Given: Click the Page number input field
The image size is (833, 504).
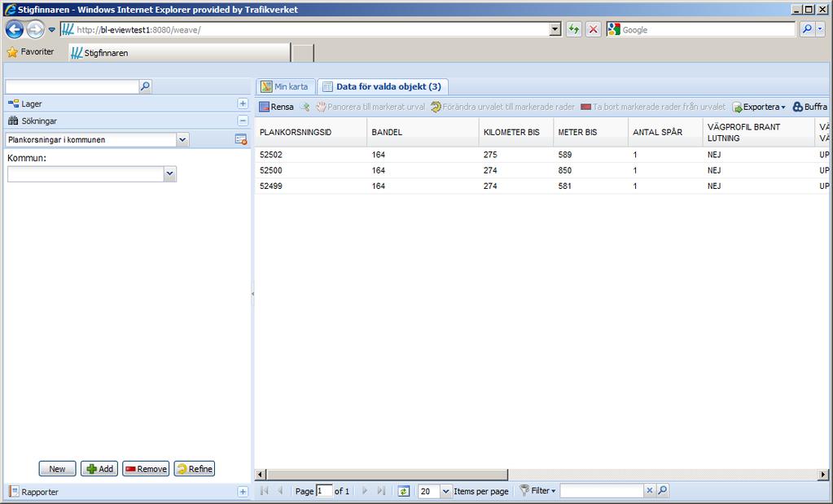Looking at the screenshot, I should pyautogui.click(x=324, y=491).
